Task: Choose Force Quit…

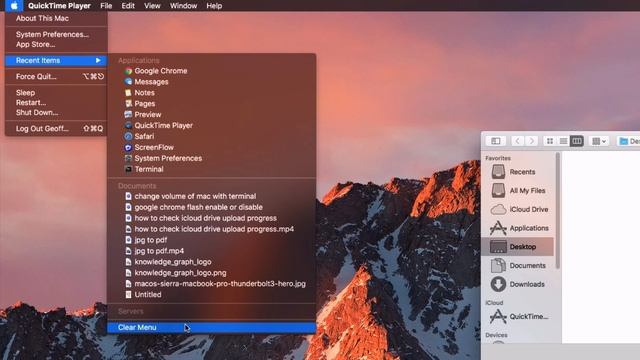Action: (x=56, y=77)
